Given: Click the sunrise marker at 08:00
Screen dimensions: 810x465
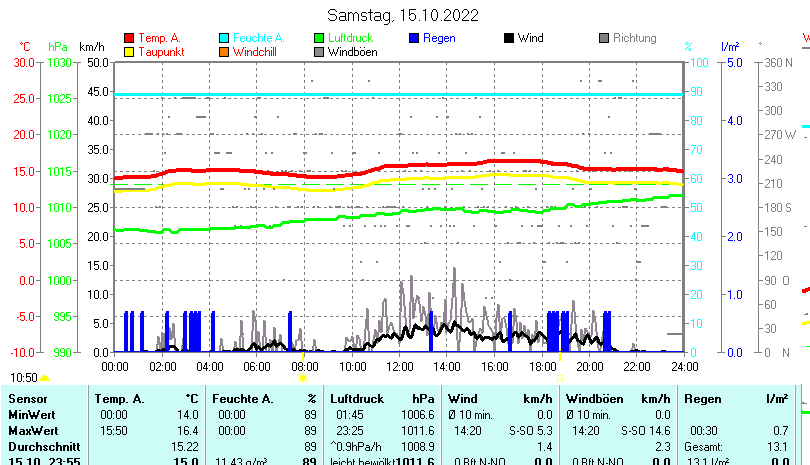Looking at the screenshot, I should click(302, 378).
